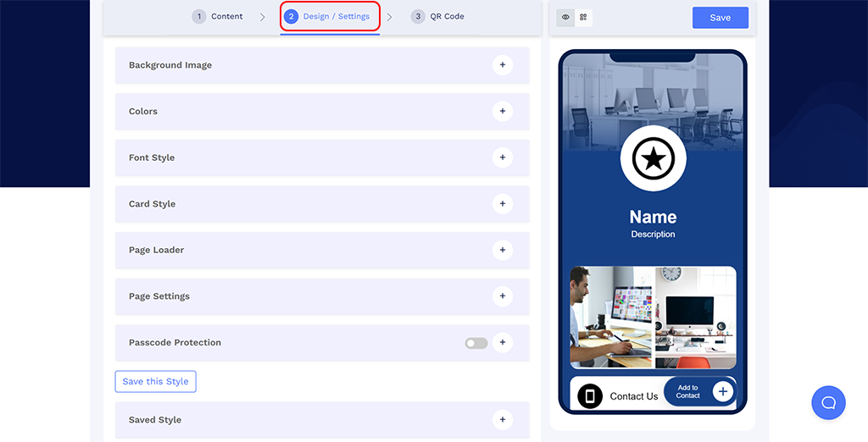Enable the Passcode Protection toggle
Viewport: 868px width, 442px height.
click(476, 343)
